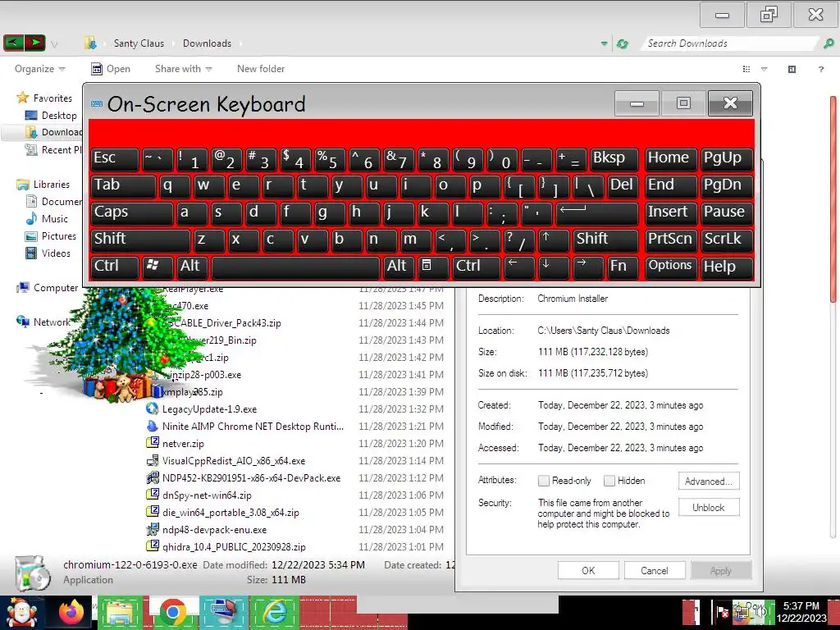Click Cancel in Properties dialog
The height and width of the screenshot is (630, 840).
(x=655, y=571)
